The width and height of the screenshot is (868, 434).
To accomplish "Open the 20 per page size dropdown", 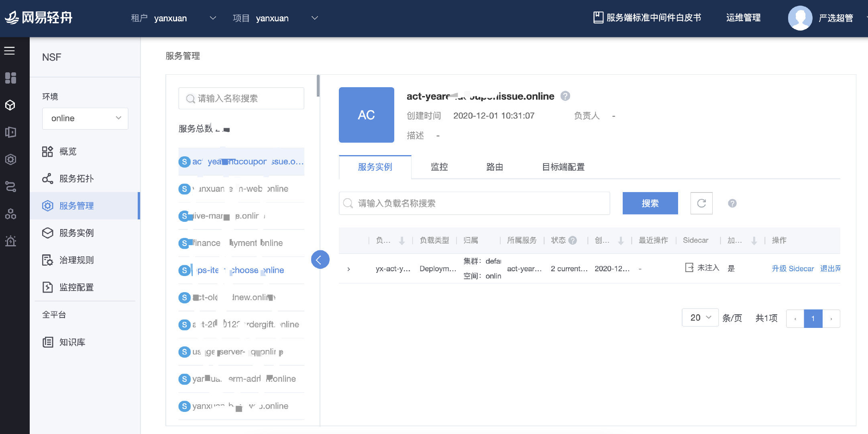I will [x=700, y=317].
